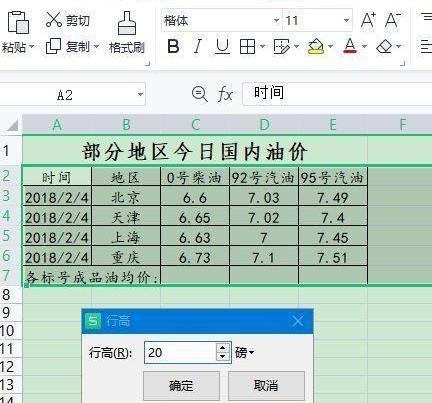Expand the row height unit dropdown

[x=245, y=352]
